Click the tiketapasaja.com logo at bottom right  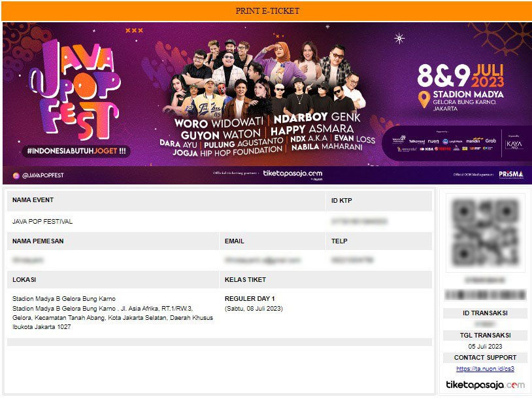[x=485, y=385]
